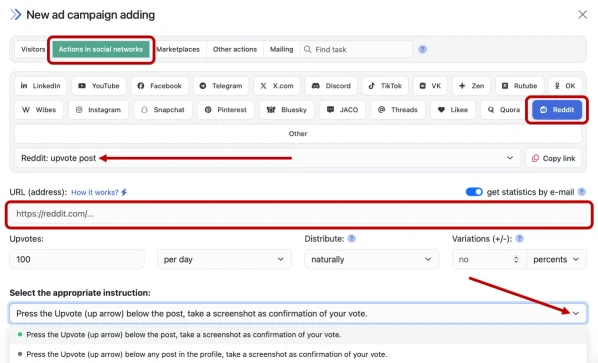Focus the Upvotes amount field
The image size is (598, 363).
(x=77, y=259)
